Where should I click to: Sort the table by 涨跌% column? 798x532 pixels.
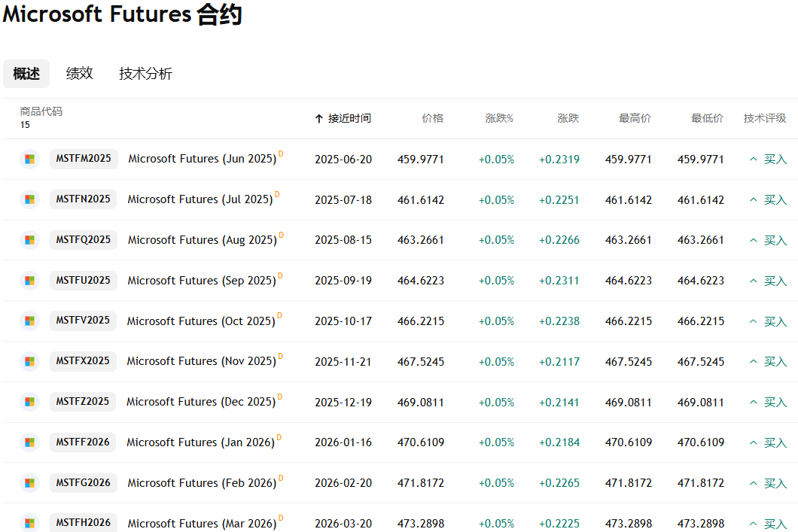499,118
